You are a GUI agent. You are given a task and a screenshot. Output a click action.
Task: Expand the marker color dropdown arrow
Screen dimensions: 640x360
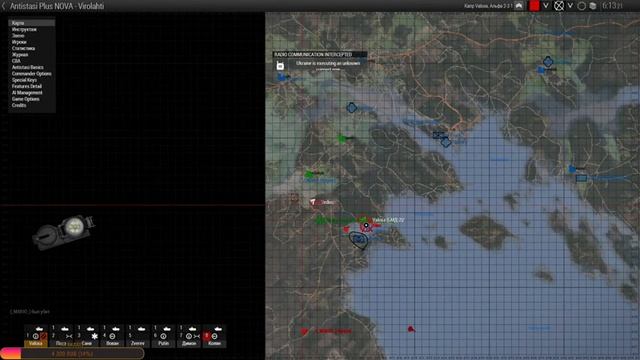click(546, 6)
